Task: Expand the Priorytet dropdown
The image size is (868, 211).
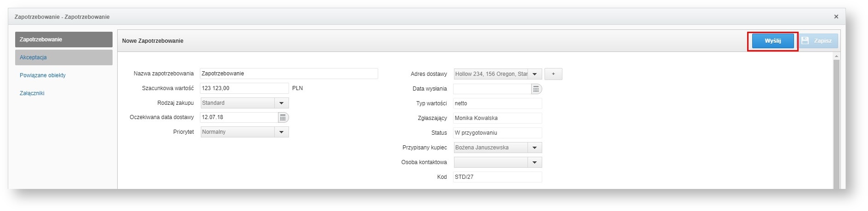Action: [x=281, y=132]
